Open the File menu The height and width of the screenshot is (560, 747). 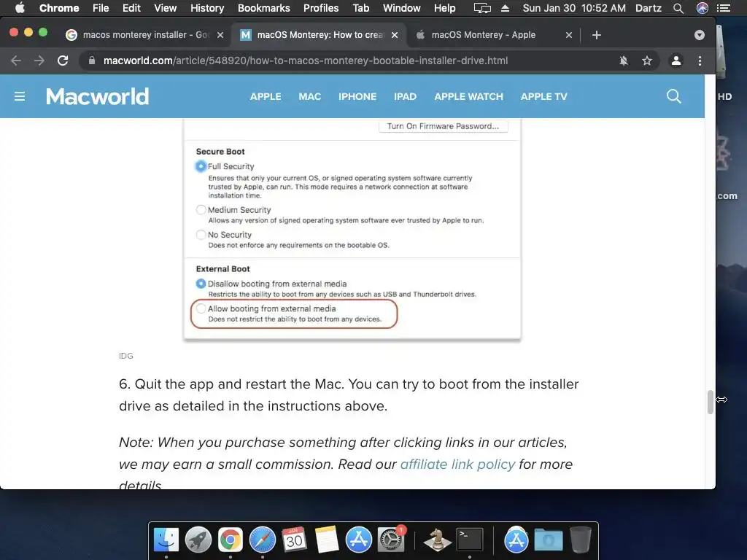coord(101,8)
